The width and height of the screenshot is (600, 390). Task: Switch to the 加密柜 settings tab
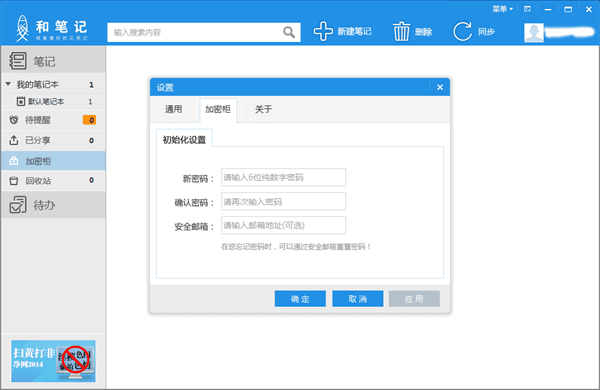[218, 110]
